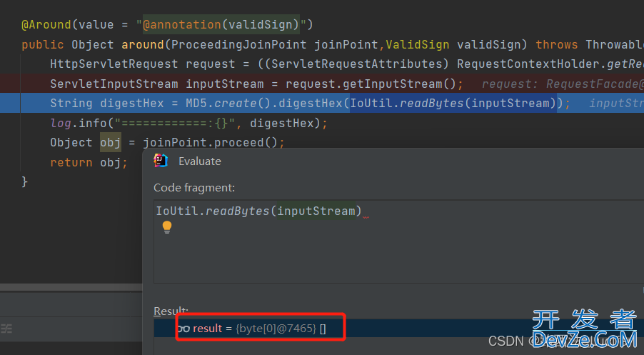Click the Result label above result row

pos(171,311)
